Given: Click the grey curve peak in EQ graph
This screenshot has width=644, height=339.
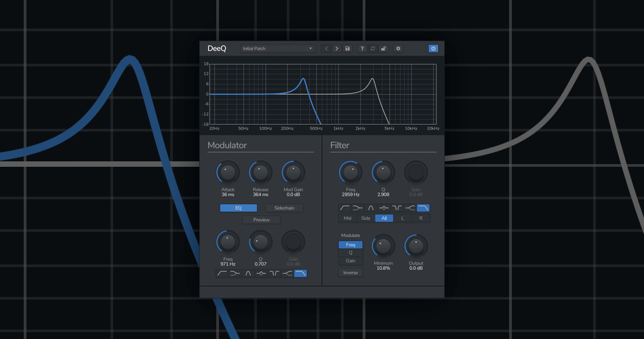Looking at the screenshot, I should (373, 79).
